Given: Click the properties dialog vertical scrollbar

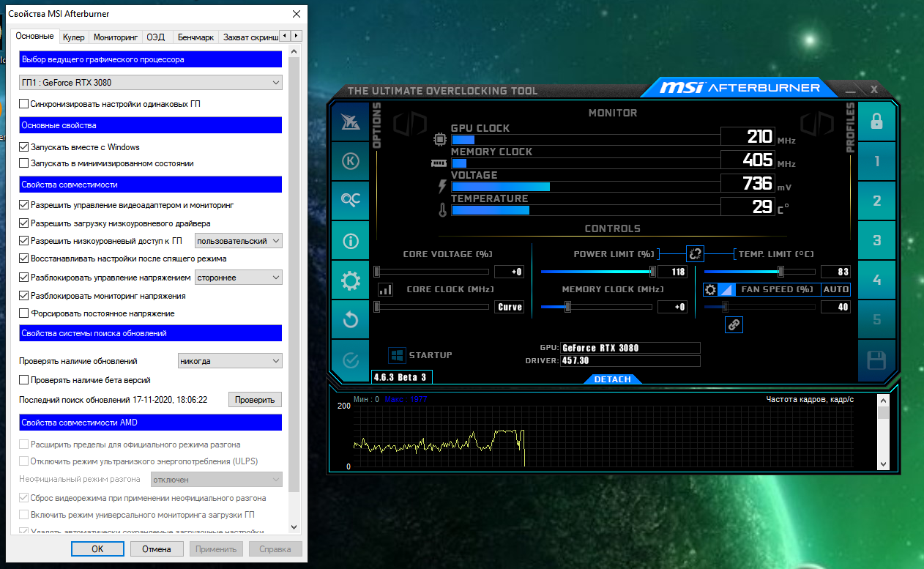Looking at the screenshot, I should [295, 289].
